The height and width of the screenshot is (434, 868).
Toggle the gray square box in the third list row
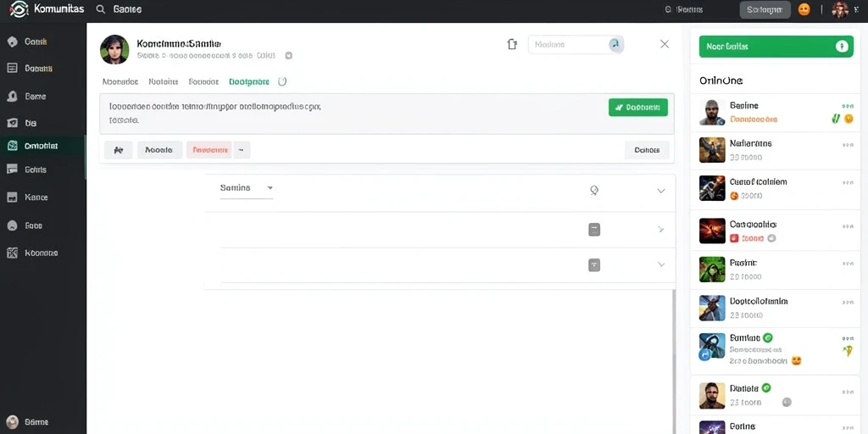pos(594,264)
